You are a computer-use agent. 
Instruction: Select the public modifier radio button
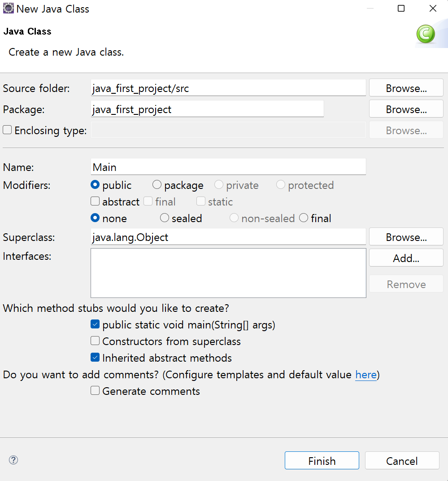tap(95, 185)
